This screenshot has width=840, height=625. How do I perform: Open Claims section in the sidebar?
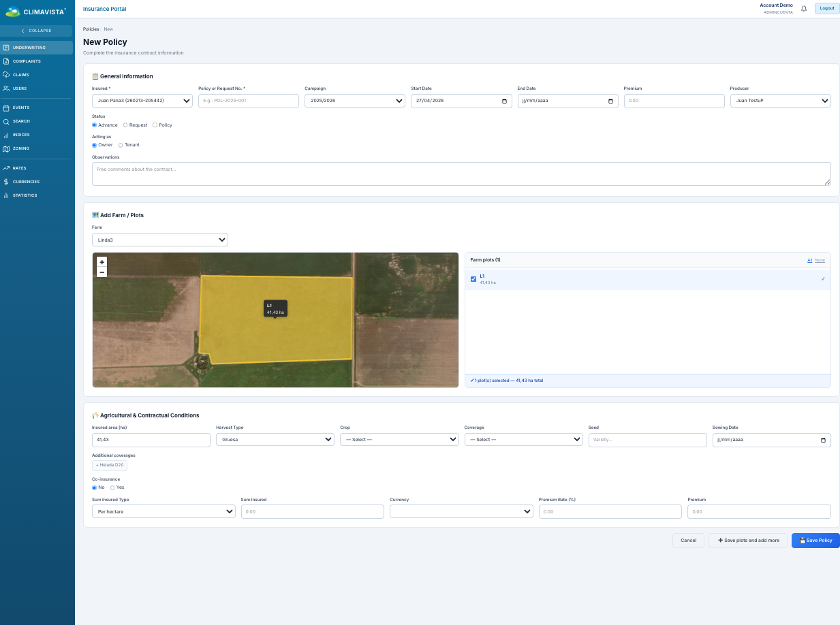click(20, 75)
